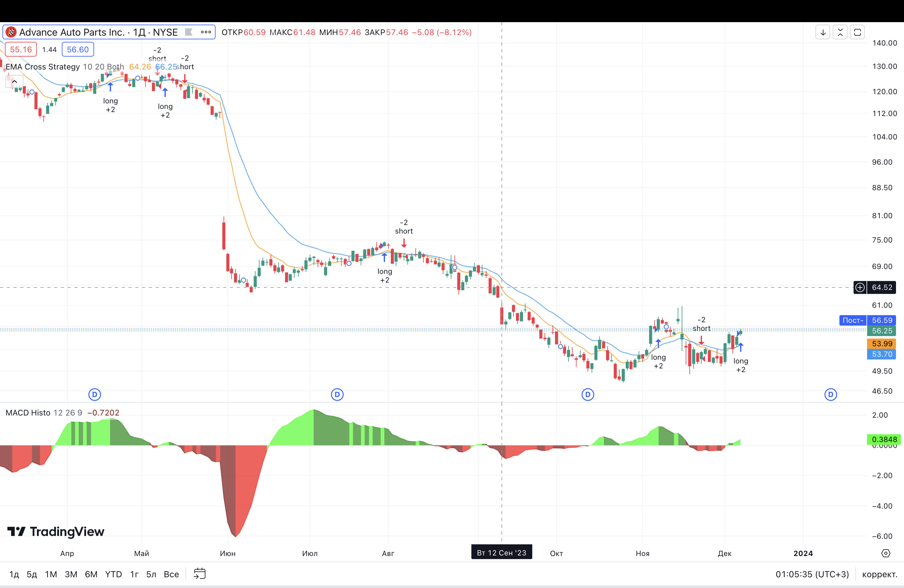This screenshot has height=588, width=904.
Task: Click the EMA Cross Strategy indicator label
Action: (x=42, y=67)
